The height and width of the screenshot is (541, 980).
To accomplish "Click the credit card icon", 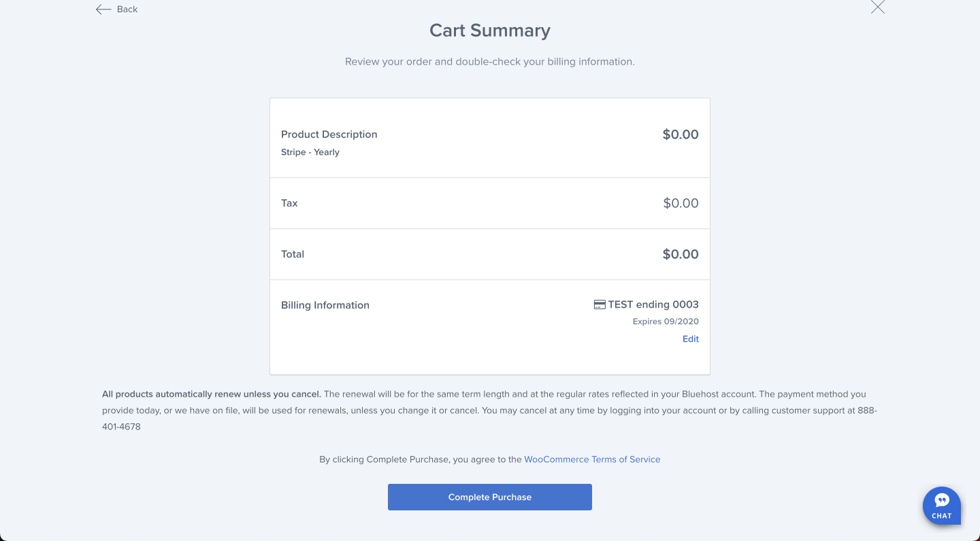I will [600, 305].
